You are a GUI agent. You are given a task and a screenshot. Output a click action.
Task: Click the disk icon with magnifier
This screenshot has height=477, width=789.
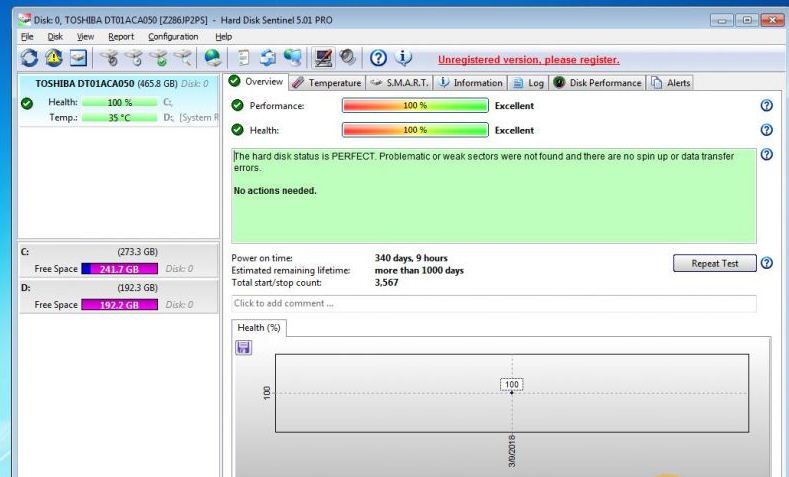[x=184, y=58]
